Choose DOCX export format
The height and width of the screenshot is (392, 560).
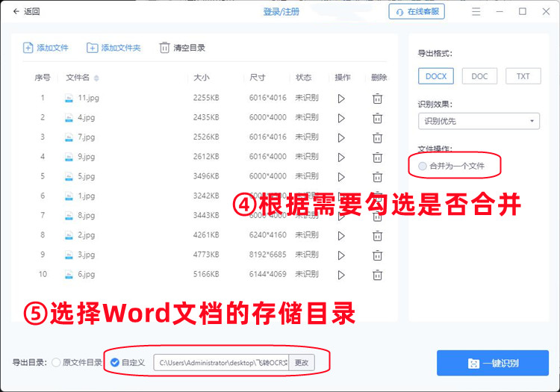point(436,76)
